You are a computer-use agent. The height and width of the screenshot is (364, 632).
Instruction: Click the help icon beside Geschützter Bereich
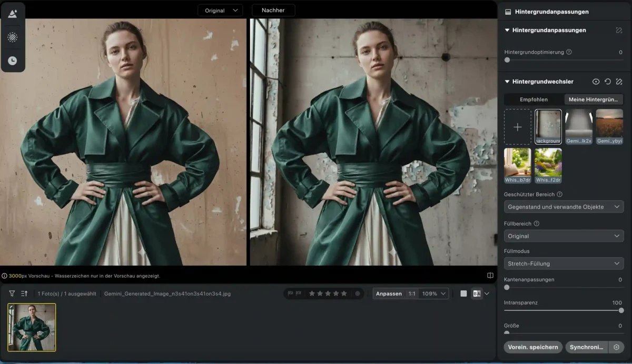point(560,194)
